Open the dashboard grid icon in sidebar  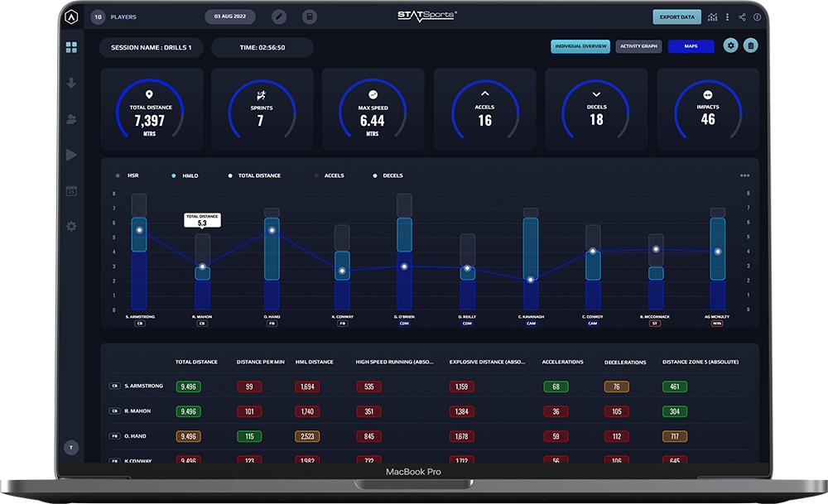(x=72, y=47)
